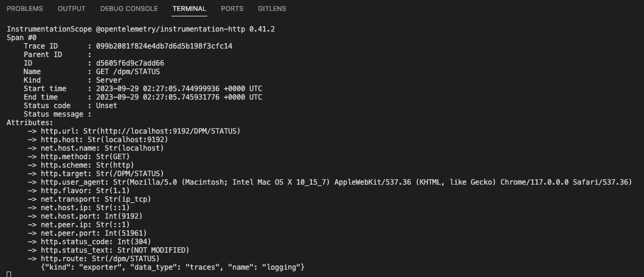Click the Status code Unset value
644x277 pixels.
(106, 106)
